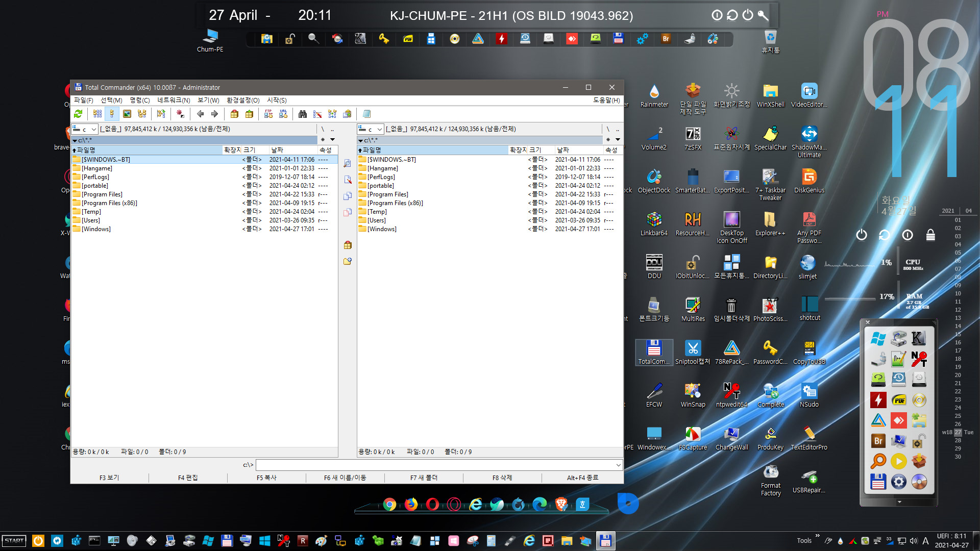Open the Chrome icon in the bottom dock
The height and width of the screenshot is (551, 980).
point(389,505)
